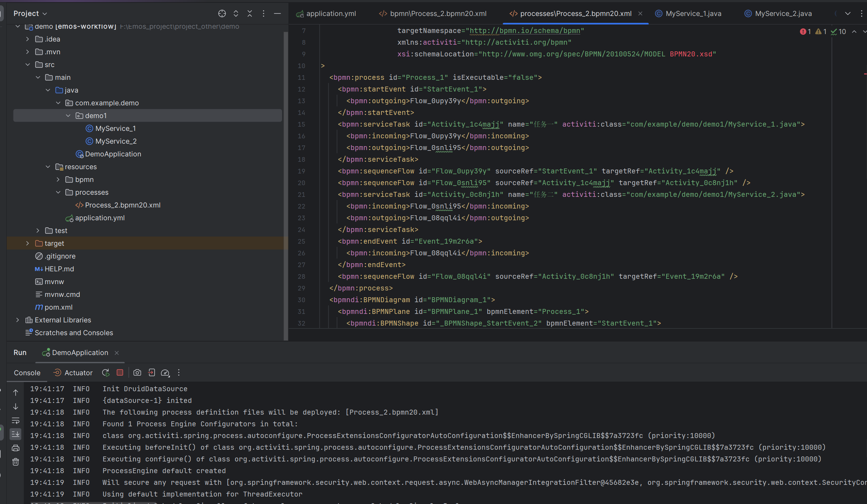
Task: Switch to the MyService_1.java tab
Action: pos(688,13)
